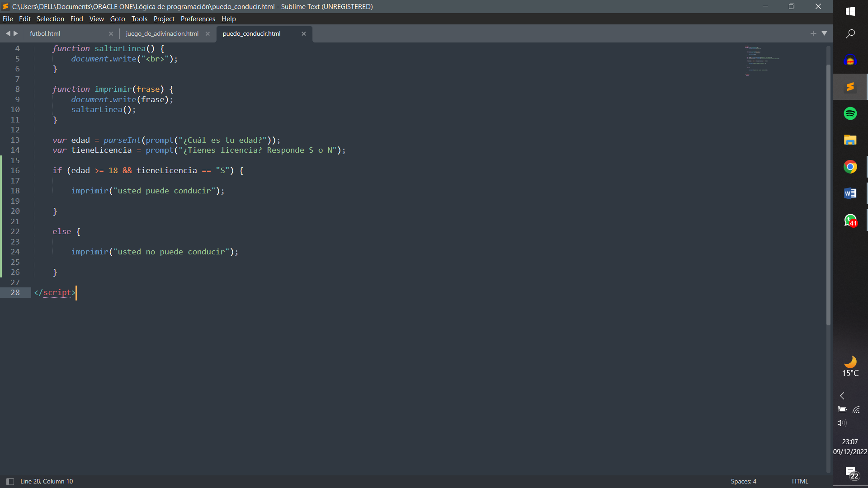Click line number 16 in the gutter
The height and width of the screenshot is (488, 868).
(15, 171)
